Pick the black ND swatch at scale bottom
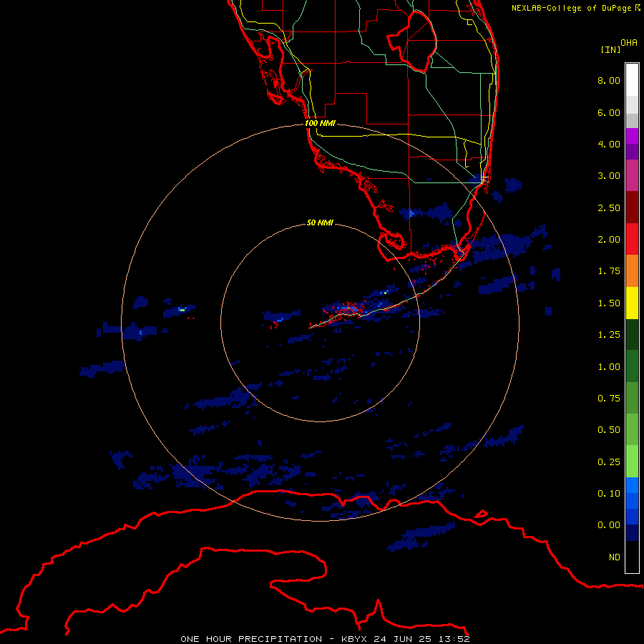 (632, 557)
